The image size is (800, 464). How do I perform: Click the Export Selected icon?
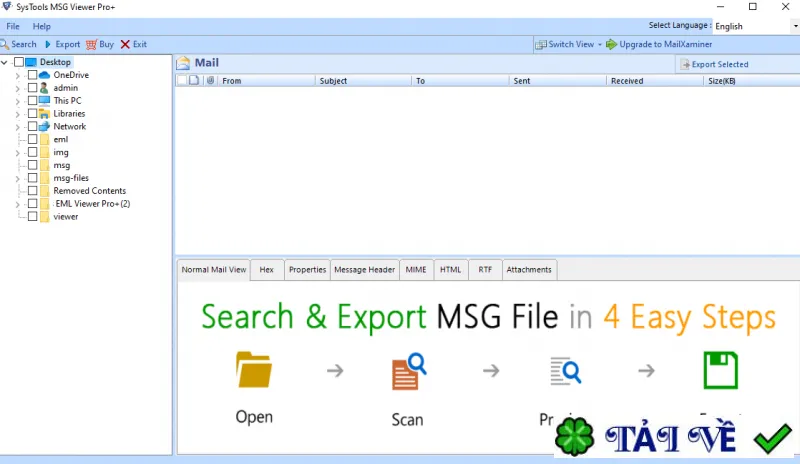pyautogui.click(x=685, y=64)
